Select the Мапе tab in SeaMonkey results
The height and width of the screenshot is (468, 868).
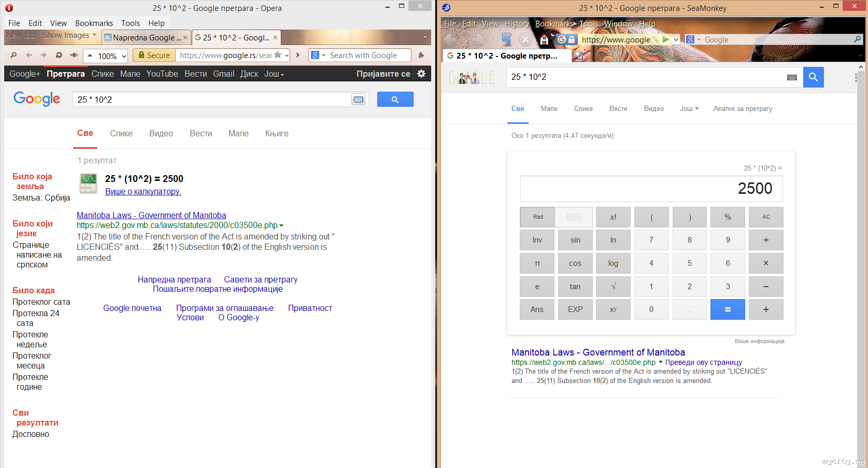point(549,108)
